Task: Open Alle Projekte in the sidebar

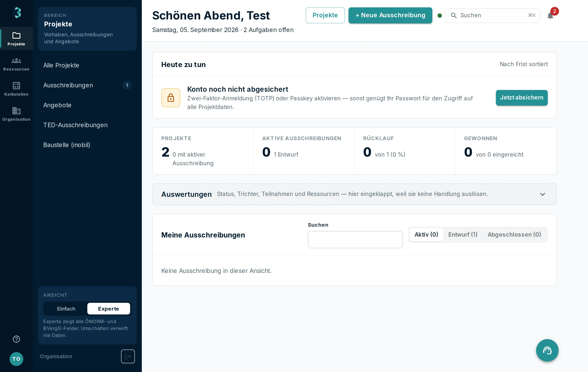Action: click(87, 65)
